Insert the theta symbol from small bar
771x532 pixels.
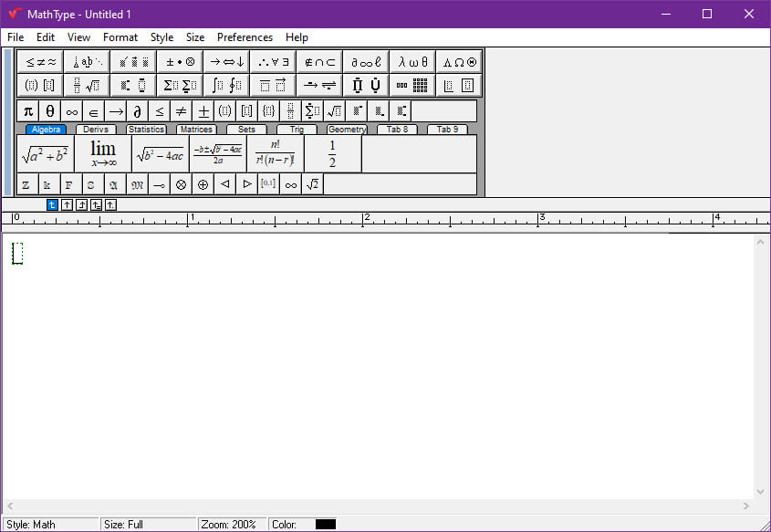49,111
